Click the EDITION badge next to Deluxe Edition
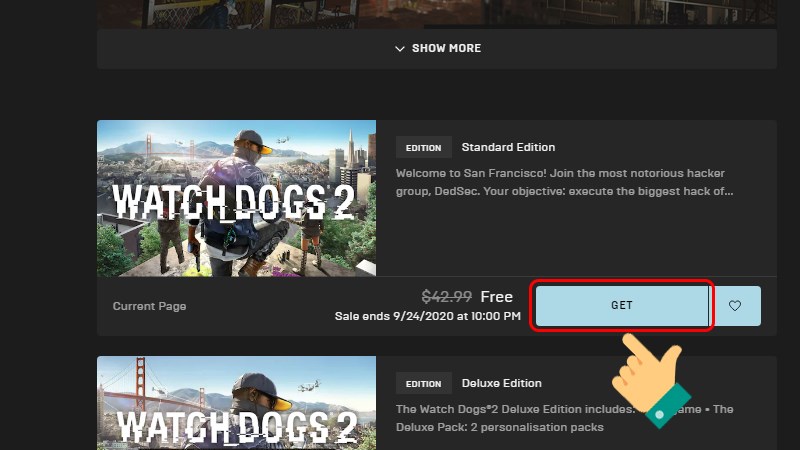Viewport: 800px width, 450px height. click(423, 384)
